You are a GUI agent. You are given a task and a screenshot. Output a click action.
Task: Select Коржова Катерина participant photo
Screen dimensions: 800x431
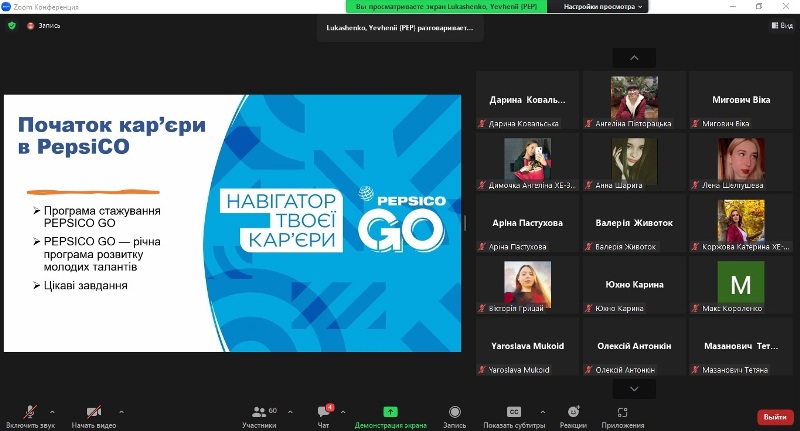pos(741,221)
